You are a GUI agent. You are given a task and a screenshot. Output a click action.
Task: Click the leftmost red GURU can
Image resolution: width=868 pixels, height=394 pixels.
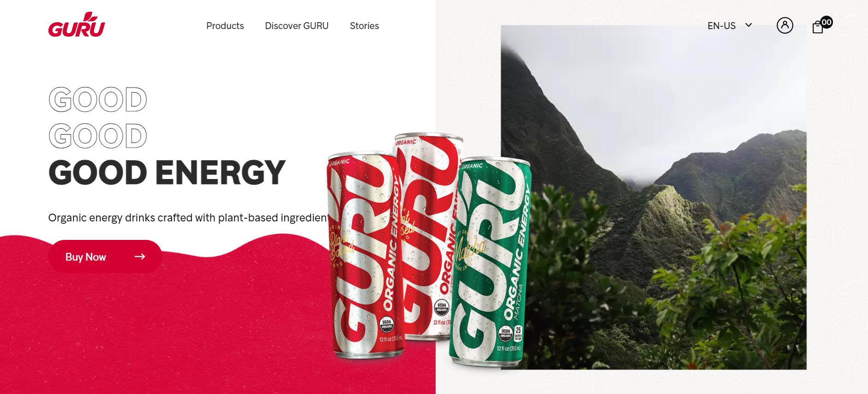coord(364,255)
